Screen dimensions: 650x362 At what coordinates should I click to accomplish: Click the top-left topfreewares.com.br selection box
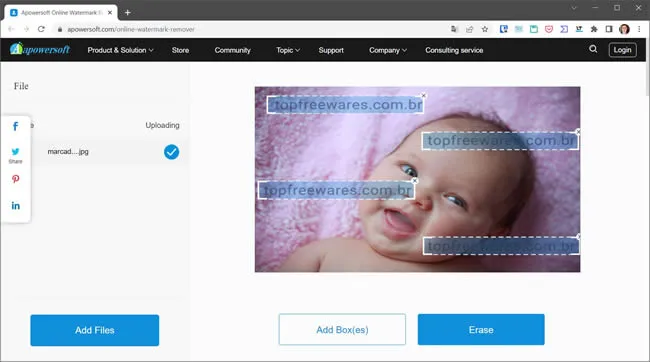[345, 105]
